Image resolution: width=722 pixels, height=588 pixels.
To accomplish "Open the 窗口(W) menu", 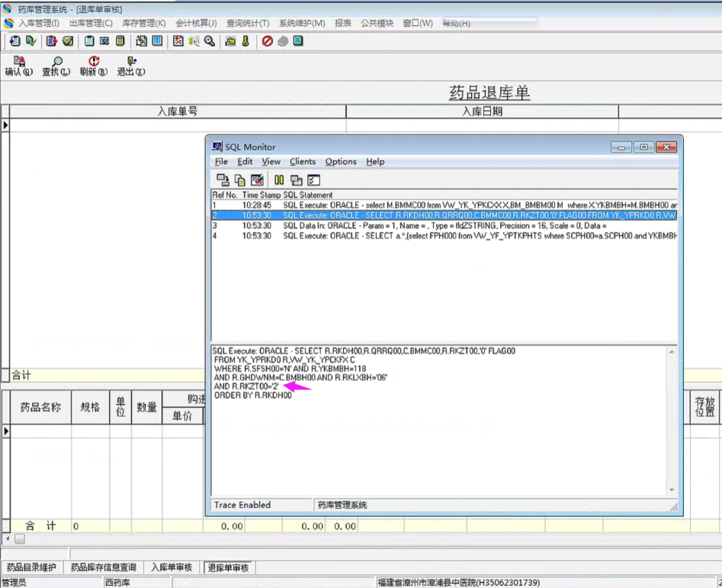I will point(418,23).
